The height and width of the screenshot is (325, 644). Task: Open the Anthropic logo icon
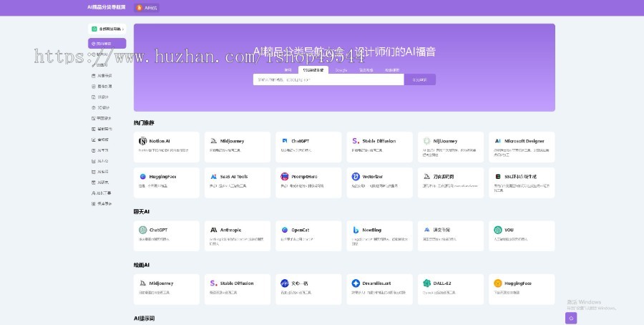tap(213, 230)
